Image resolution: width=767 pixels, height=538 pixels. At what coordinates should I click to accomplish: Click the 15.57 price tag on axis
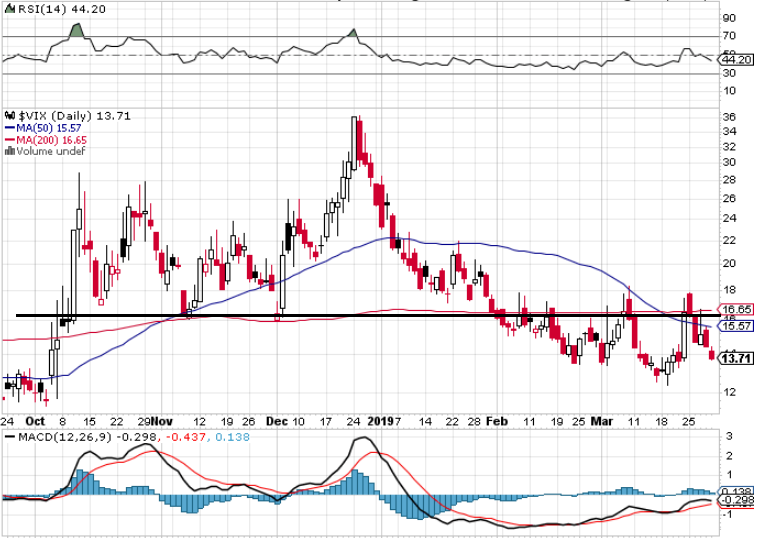click(736, 326)
